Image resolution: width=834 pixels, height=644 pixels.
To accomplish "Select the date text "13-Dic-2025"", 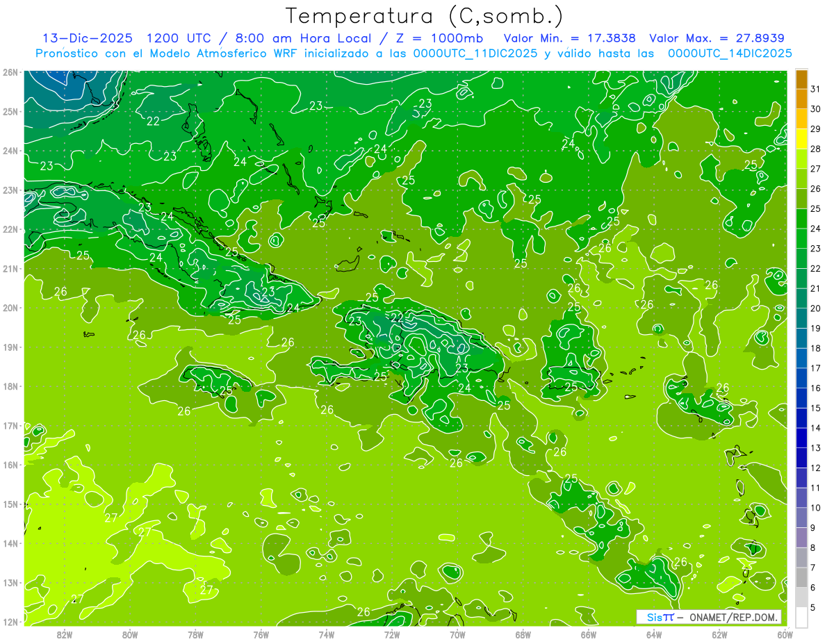I will click(89, 38).
